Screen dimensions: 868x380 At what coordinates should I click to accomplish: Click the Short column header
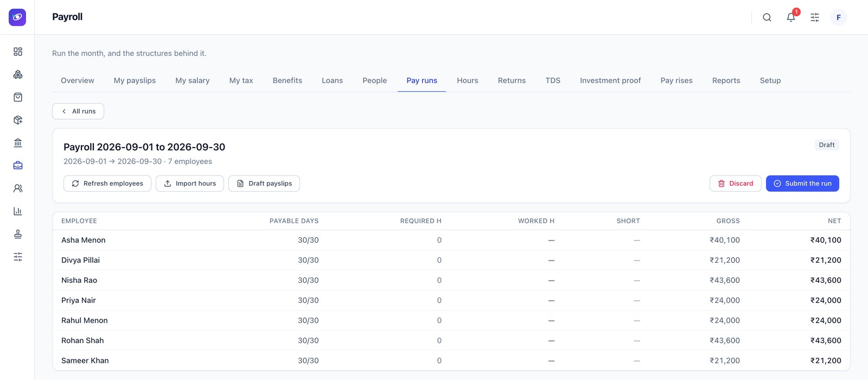tap(628, 221)
